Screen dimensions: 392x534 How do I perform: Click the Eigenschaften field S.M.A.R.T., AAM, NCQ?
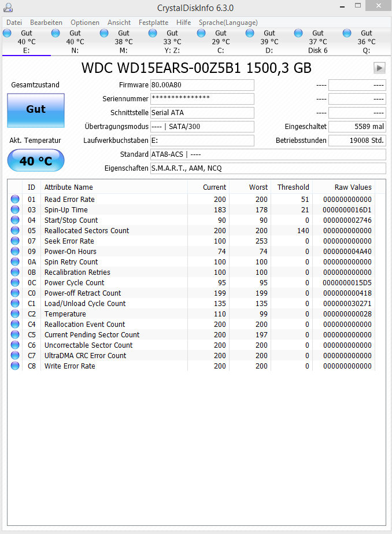point(268,168)
